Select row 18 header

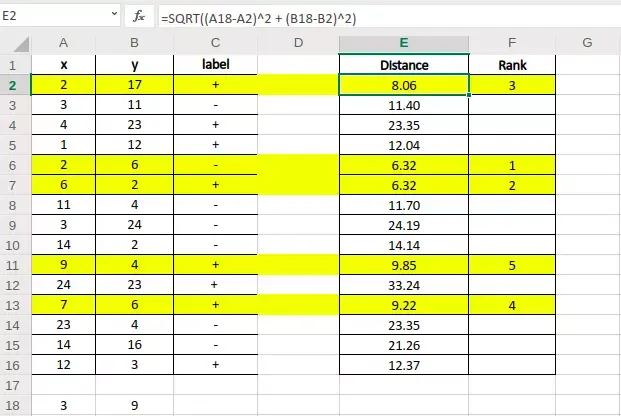pyautogui.click(x=16, y=407)
